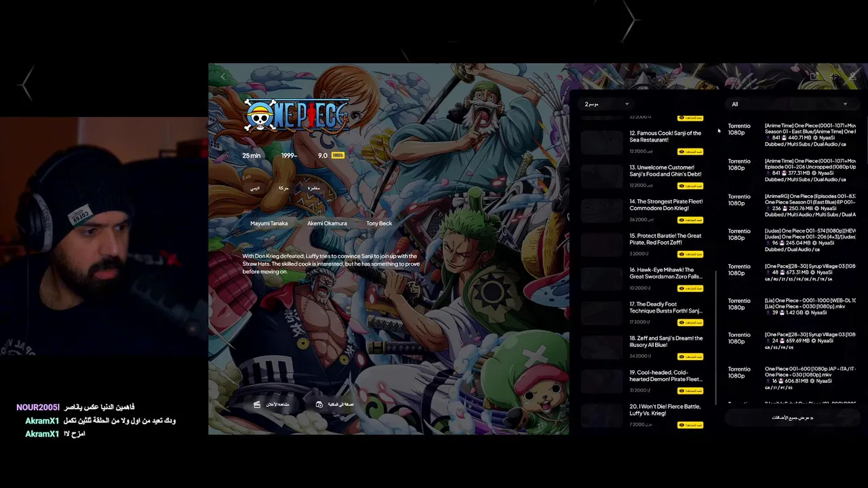
Task: Select the One Piece 001-600 606.81 MB stream
Action: 792,378
